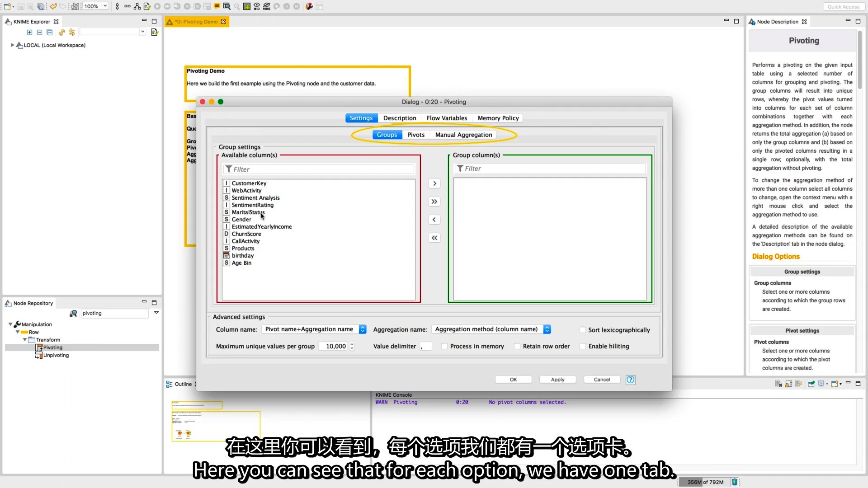Open the Column name dropdown
Screen dimensions: 868x488
[314, 329]
